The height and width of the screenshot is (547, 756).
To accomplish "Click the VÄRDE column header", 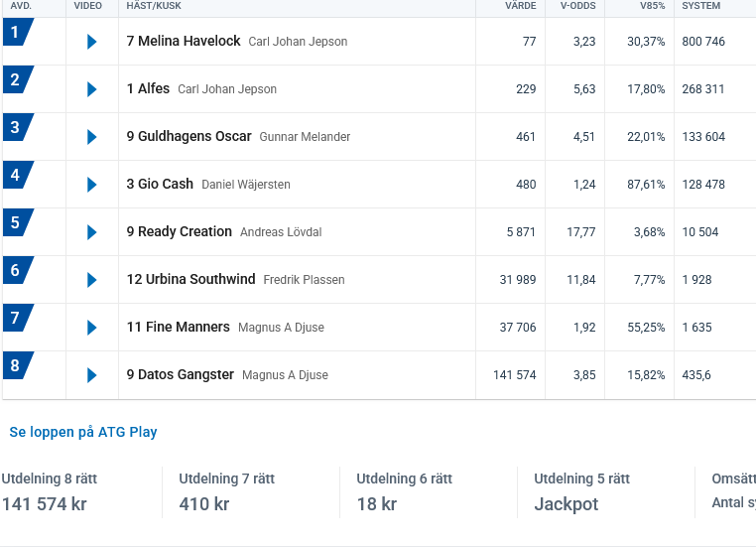I will point(520,6).
